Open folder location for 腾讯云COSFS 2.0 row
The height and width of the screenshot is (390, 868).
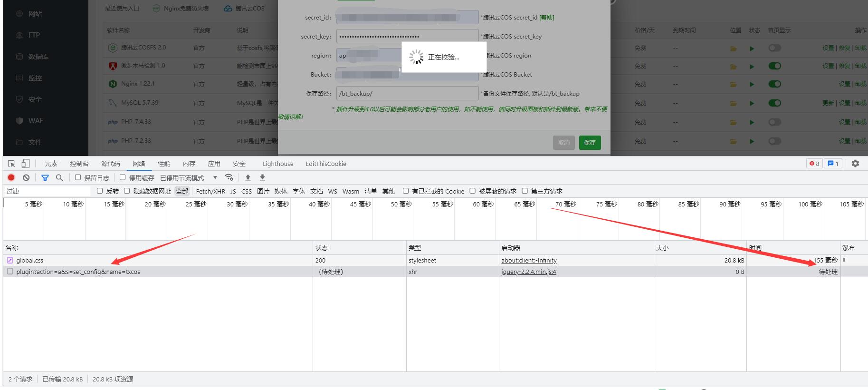(x=734, y=49)
